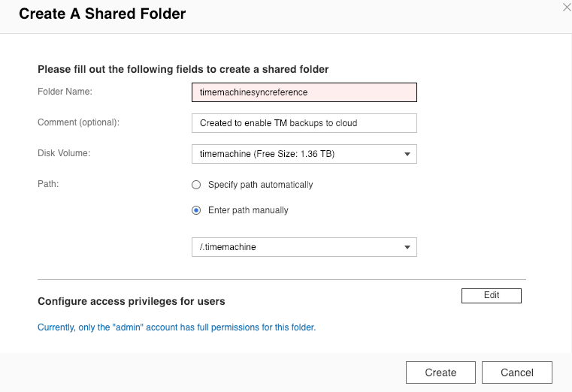Click the Create button
572x392 pixels.
(x=440, y=372)
